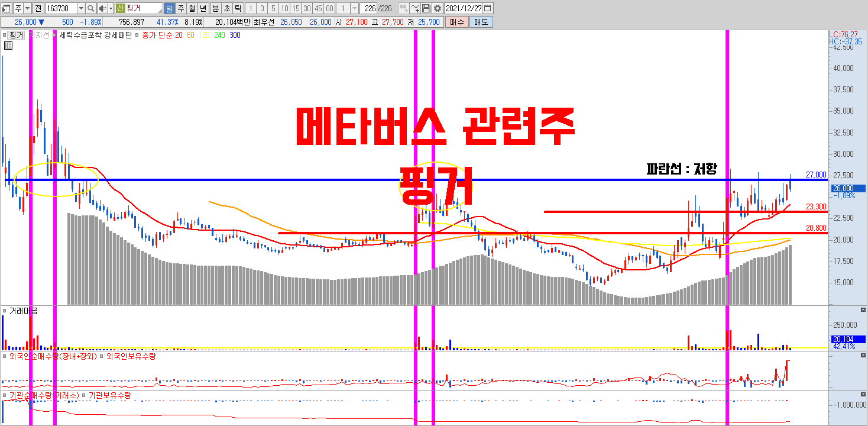Select the 분 minute period tab
The width and height of the screenshot is (868, 426).
(x=215, y=8)
